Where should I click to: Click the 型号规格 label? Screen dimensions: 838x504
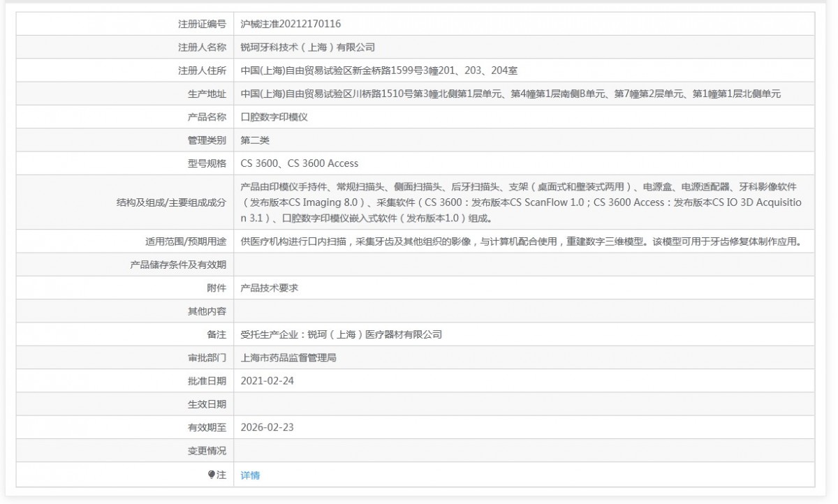coord(207,163)
